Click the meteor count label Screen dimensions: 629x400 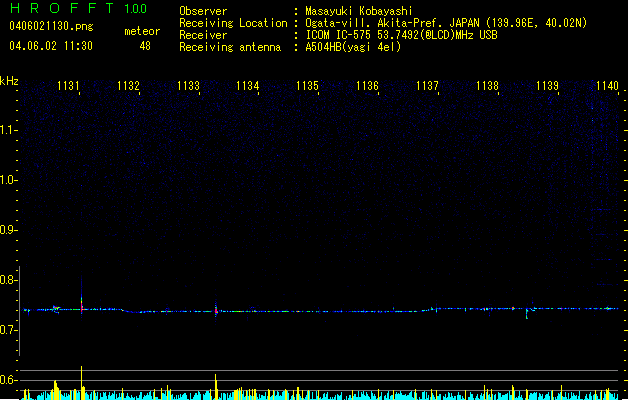(x=142, y=31)
